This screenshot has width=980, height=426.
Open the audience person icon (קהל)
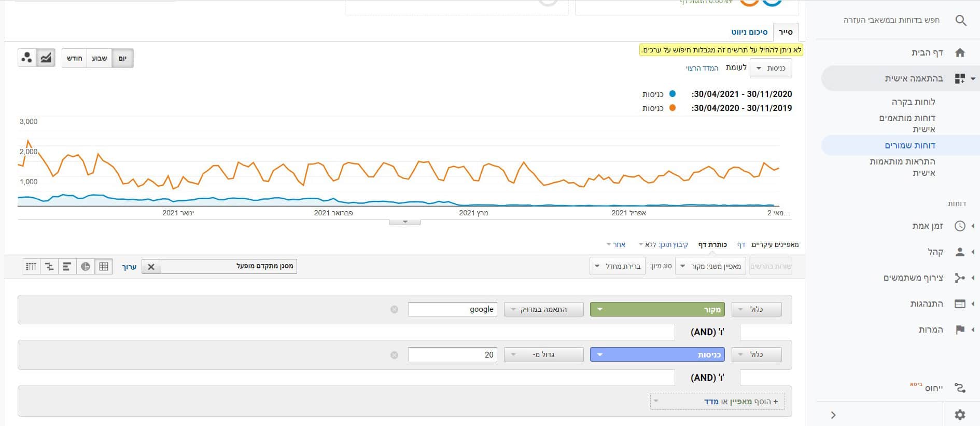point(960,252)
